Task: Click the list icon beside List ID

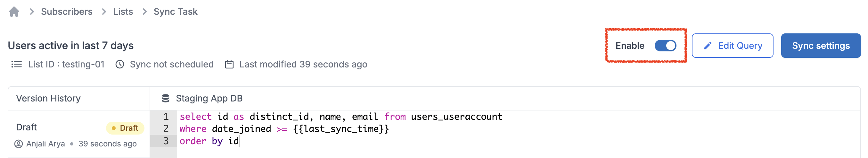Action: 17,64
